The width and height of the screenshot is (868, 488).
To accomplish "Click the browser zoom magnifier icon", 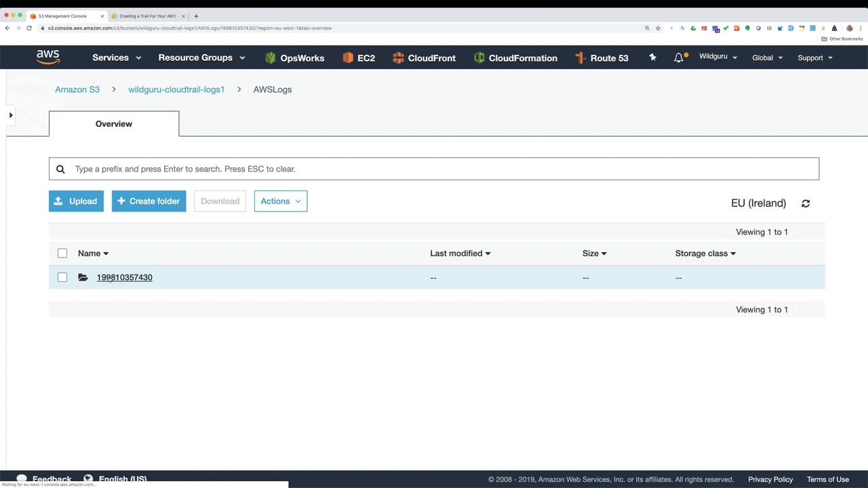I will pyautogui.click(x=647, y=28).
